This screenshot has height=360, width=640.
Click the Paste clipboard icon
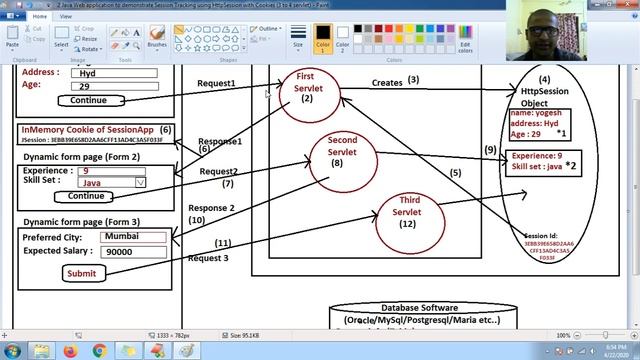click(12, 33)
